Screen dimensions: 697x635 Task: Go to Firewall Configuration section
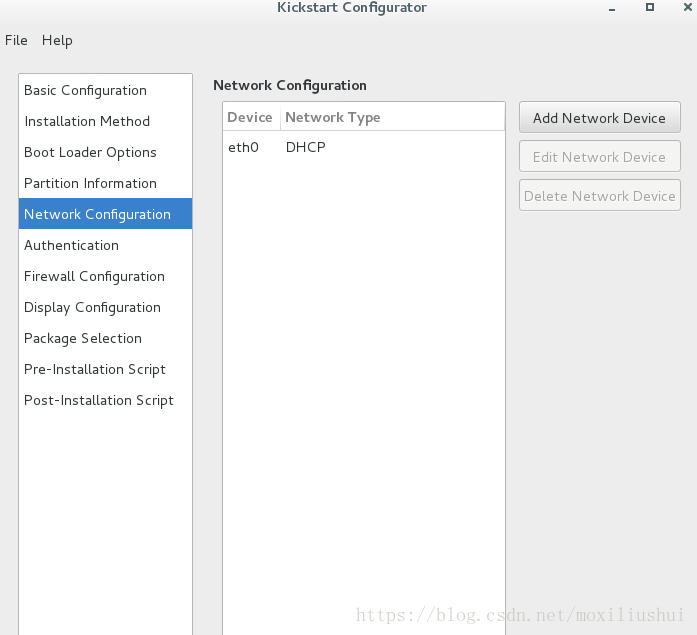click(x=105, y=276)
